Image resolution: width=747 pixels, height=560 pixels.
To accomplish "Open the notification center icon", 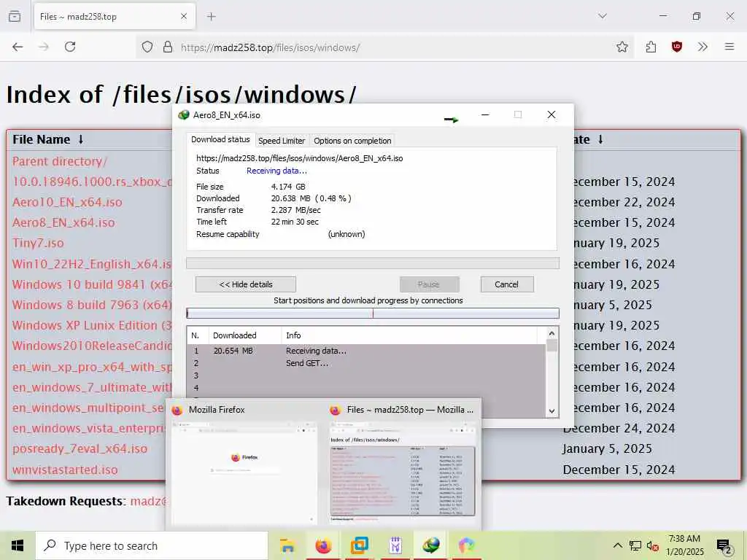I will point(724,546).
